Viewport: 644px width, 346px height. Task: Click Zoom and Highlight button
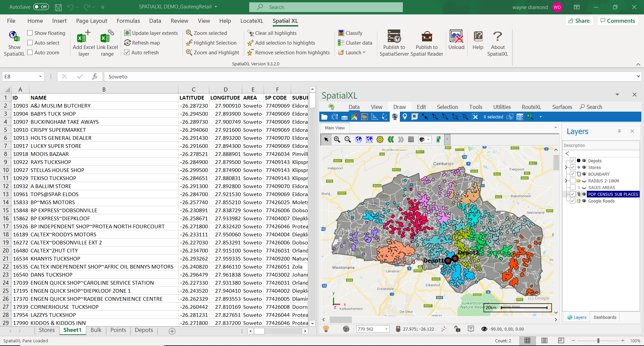pos(213,52)
